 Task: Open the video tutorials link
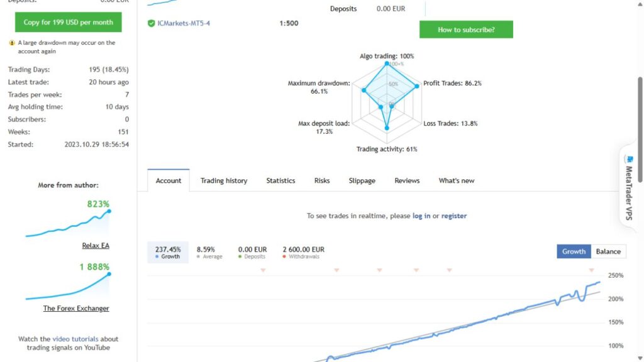click(x=75, y=339)
